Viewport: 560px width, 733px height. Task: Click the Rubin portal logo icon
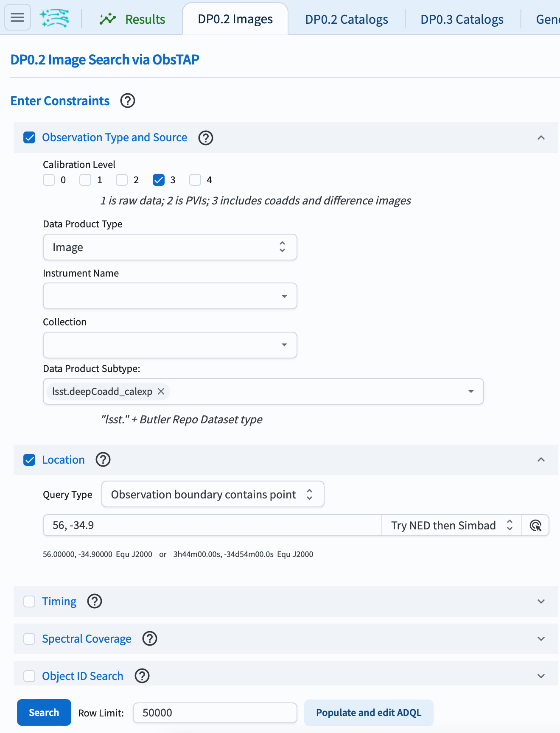click(54, 18)
